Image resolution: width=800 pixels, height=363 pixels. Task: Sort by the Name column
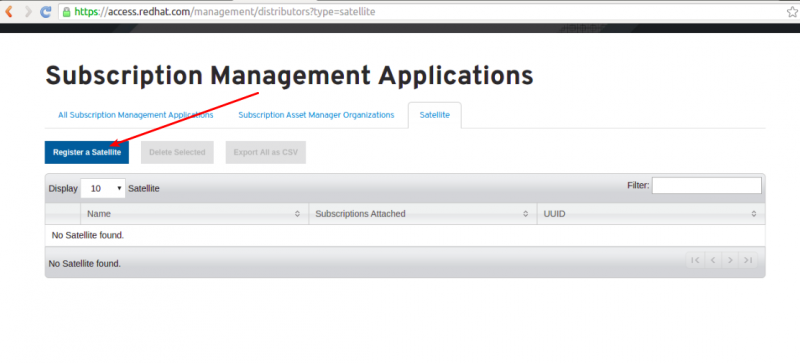194,214
